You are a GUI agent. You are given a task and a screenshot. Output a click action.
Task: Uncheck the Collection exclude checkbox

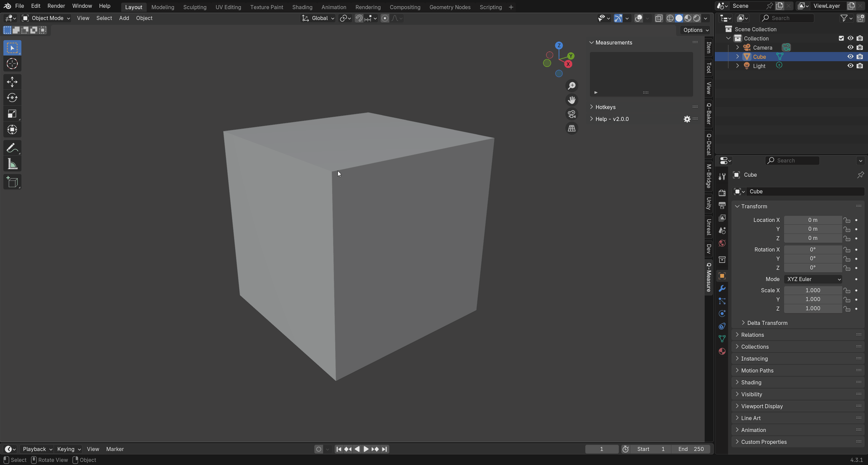(x=841, y=38)
